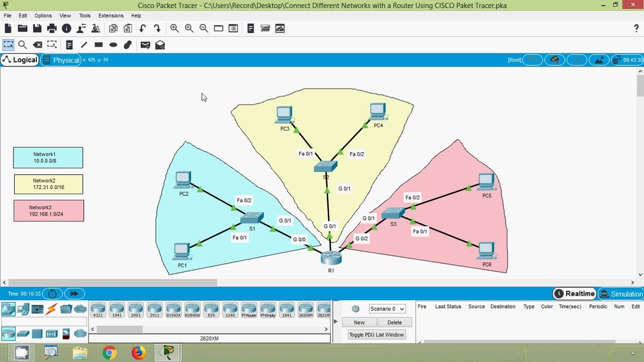Open the Tools menu

[x=85, y=16]
